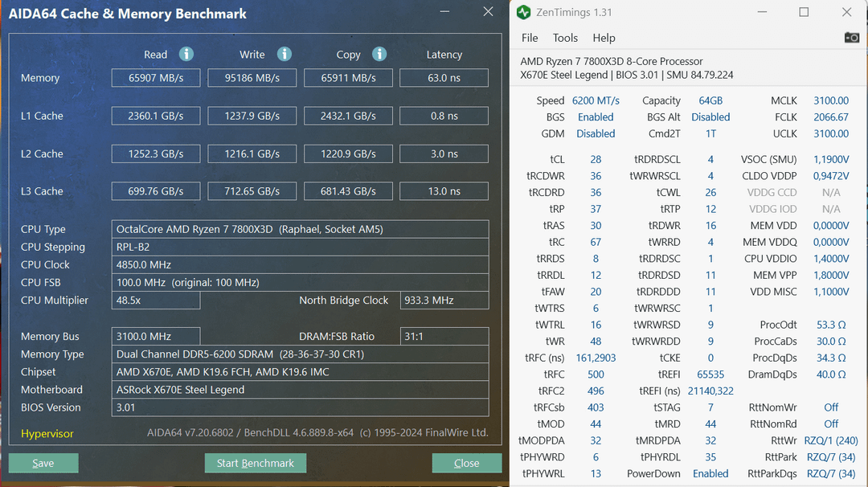Minimize the AIDA64 benchmark window

[445, 11]
